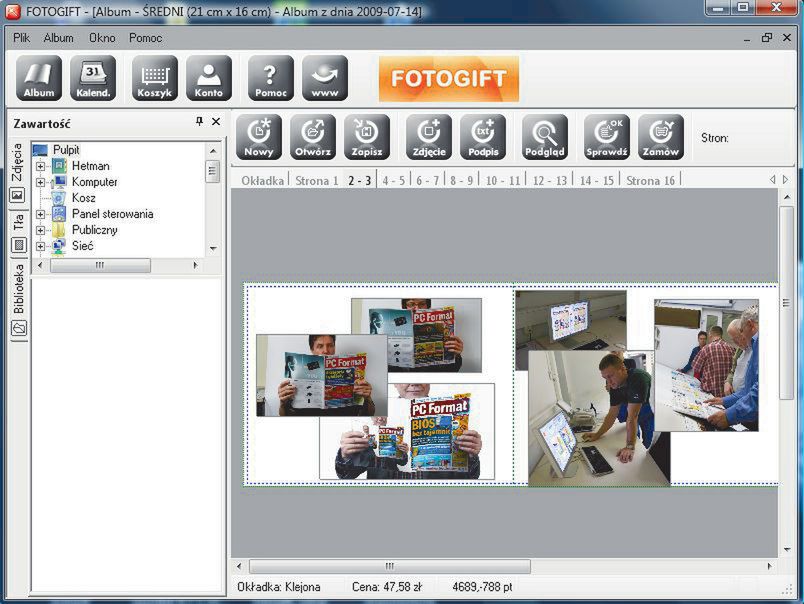Create a new project with Nowy

[x=259, y=137]
